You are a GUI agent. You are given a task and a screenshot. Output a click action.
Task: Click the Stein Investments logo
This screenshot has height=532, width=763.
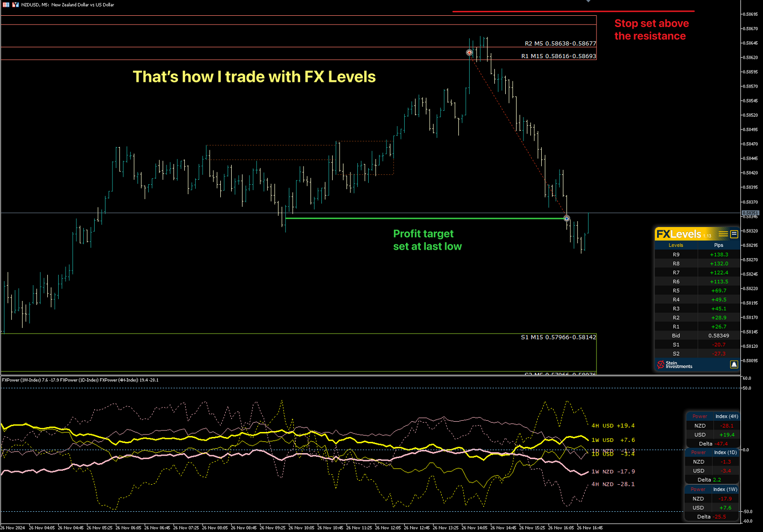click(x=660, y=365)
